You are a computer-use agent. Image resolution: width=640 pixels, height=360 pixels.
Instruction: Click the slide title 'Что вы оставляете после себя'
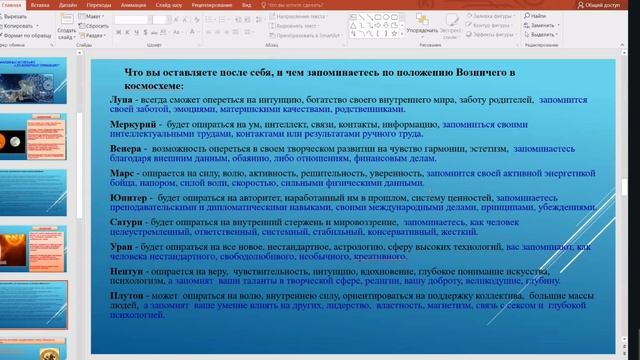click(x=320, y=79)
